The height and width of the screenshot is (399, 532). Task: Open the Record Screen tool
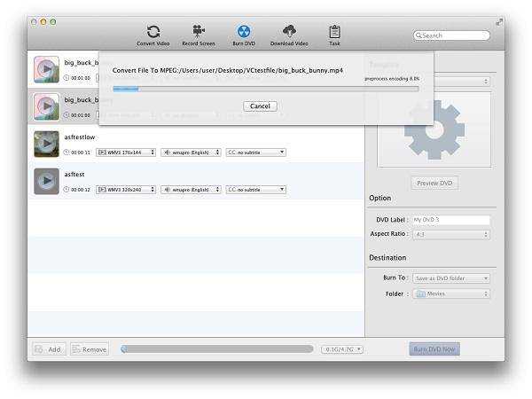[x=199, y=35]
